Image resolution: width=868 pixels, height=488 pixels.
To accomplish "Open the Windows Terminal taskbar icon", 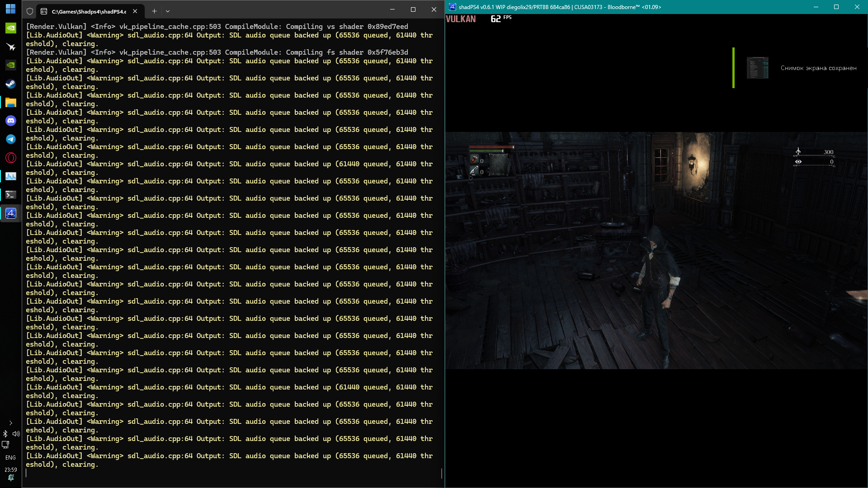I will pyautogui.click(x=10, y=195).
